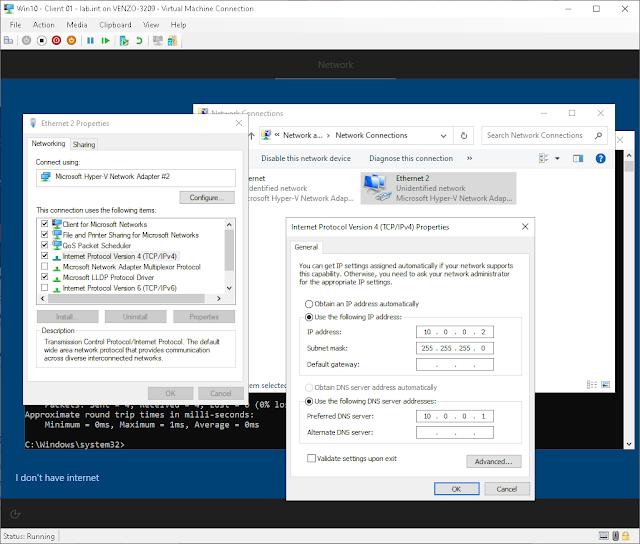640x544 pixels.
Task: Click the Configure button for the adapter
Action: [207, 198]
